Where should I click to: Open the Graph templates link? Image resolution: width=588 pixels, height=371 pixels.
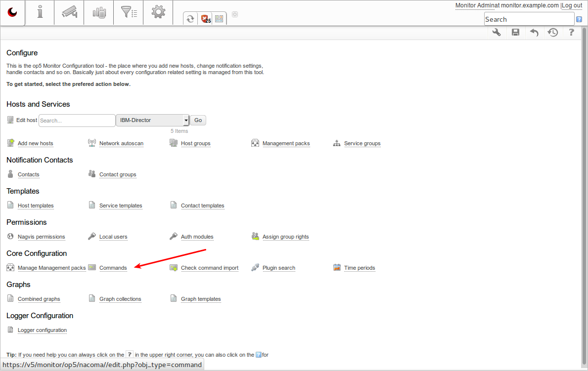[x=201, y=299]
